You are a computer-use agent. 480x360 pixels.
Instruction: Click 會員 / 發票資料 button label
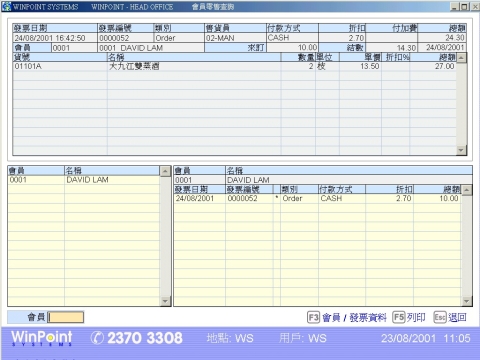(x=354, y=317)
